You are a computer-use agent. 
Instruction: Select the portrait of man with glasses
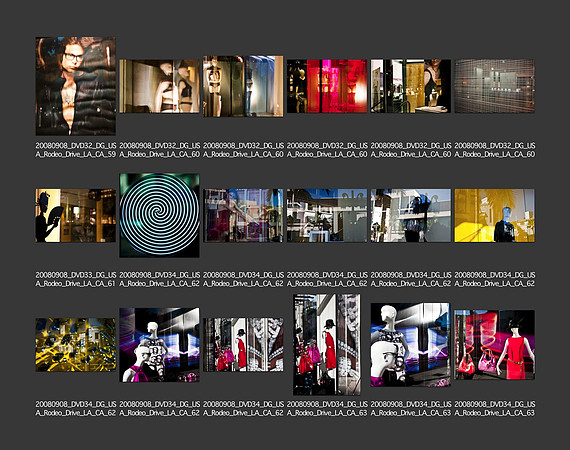point(76,86)
